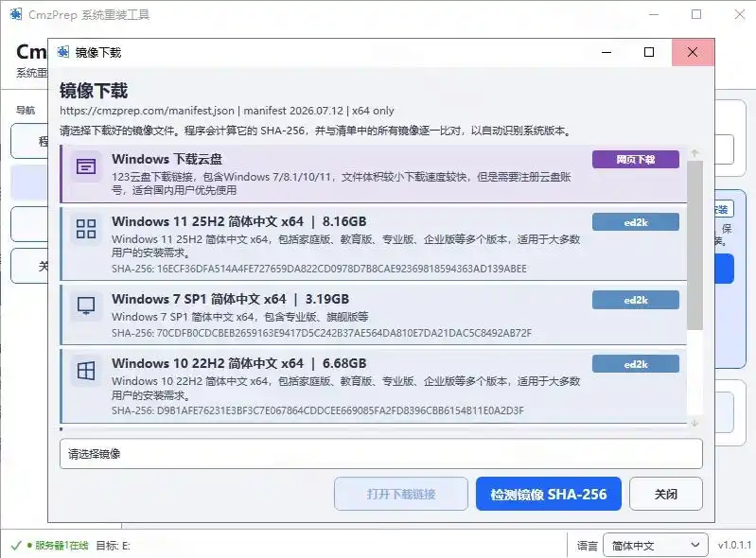
Task: Maximize the CmzPrep main window
Action: pyautogui.click(x=696, y=14)
